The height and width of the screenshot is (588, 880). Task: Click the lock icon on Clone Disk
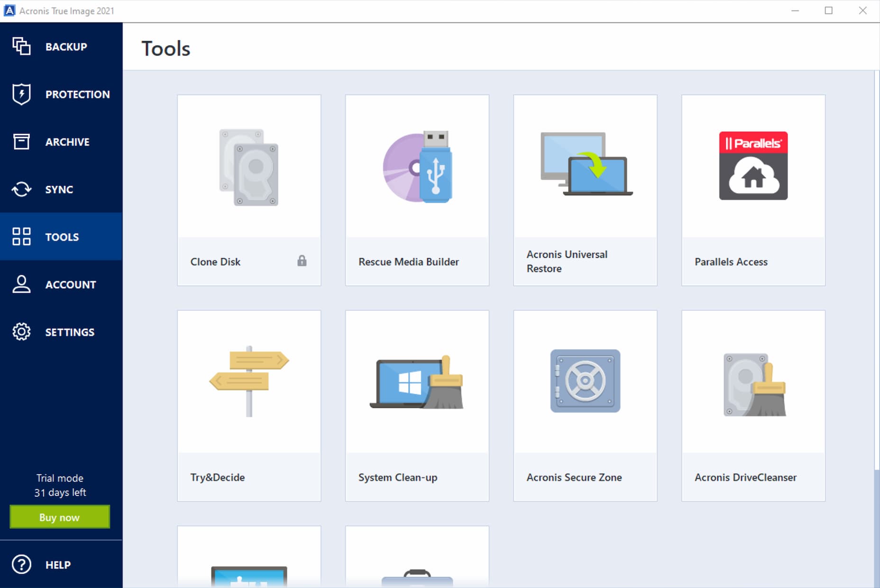click(x=302, y=261)
